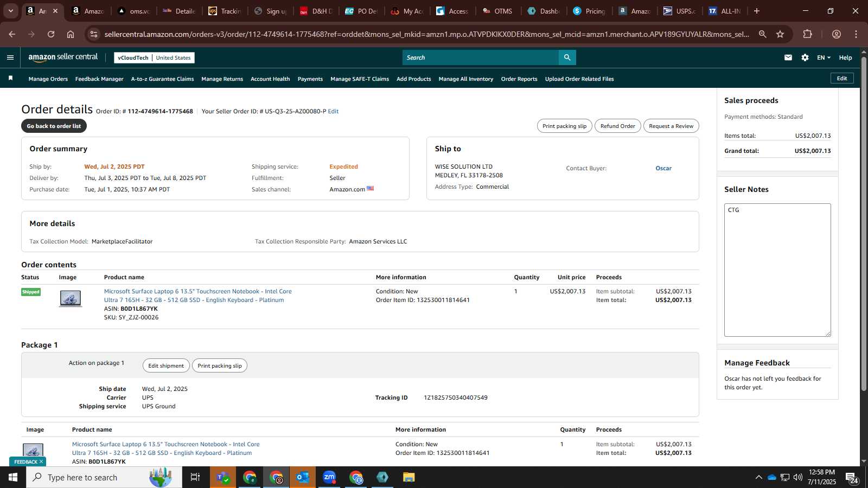This screenshot has width=868, height=488.
Task: Open the taskbar notifications icon
Action: pos(851,478)
